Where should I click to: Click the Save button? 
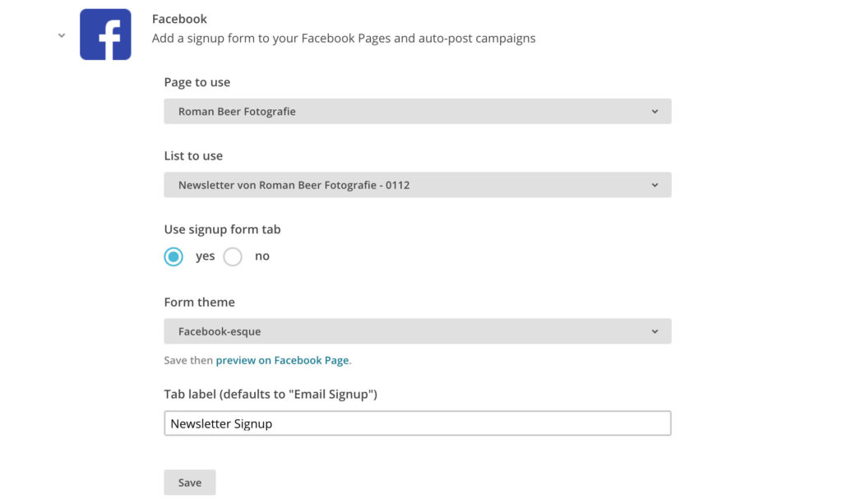tap(190, 483)
